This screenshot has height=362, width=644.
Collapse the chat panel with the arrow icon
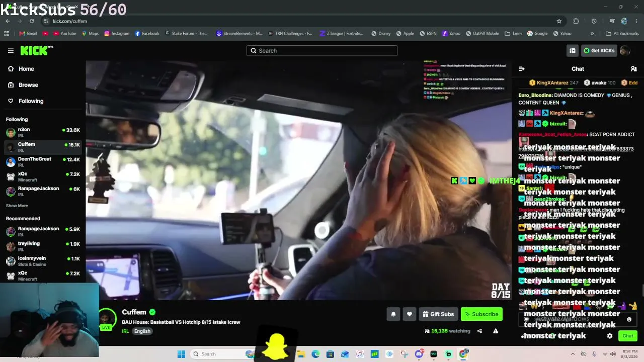pyautogui.click(x=522, y=69)
